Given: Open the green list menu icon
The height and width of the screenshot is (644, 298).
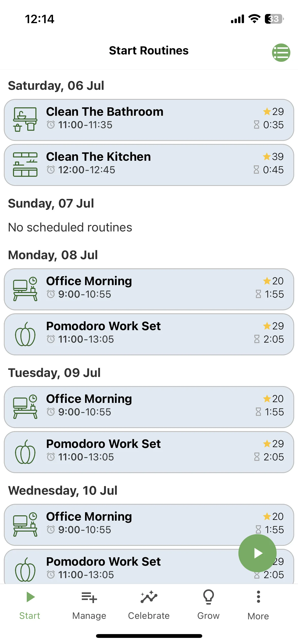Looking at the screenshot, I should (281, 53).
